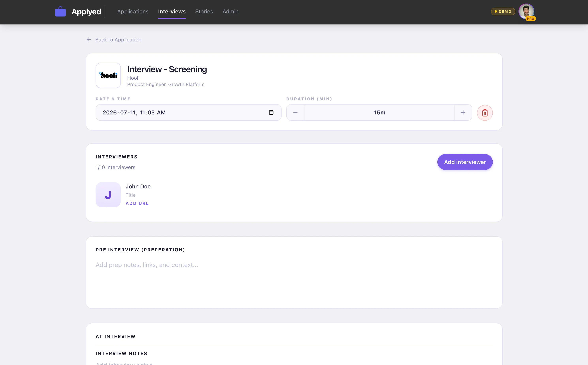Click the Applyed briefcase logo icon
The width and height of the screenshot is (588, 365).
[x=60, y=11]
